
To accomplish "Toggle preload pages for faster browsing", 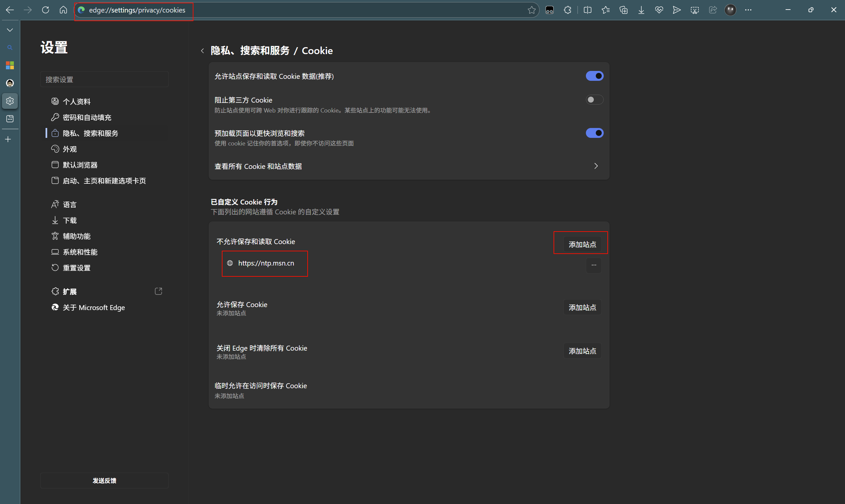I will (x=594, y=133).
